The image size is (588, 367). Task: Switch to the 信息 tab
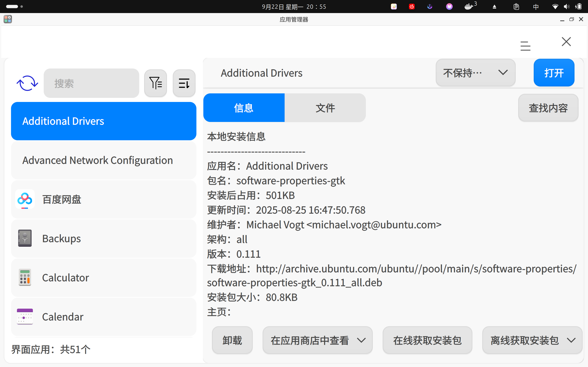click(244, 108)
